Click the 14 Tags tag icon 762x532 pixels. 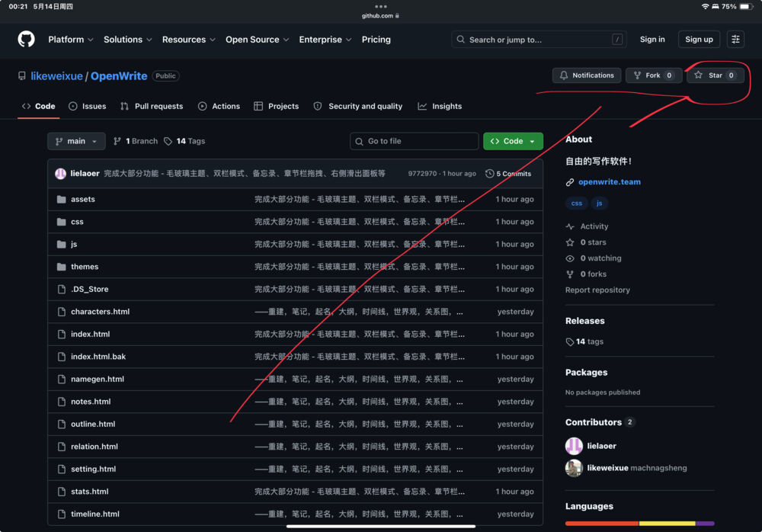(x=168, y=141)
